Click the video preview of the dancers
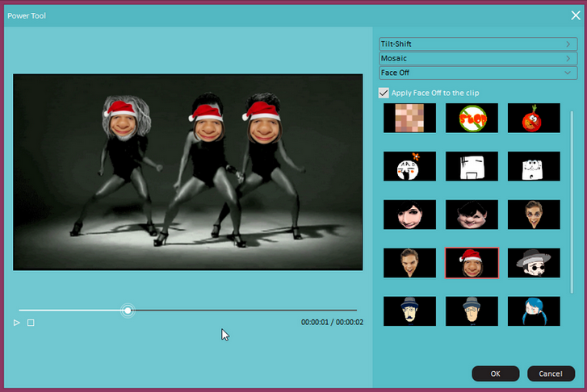Image resolution: width=587 pixels, height=392 pixels. coord(188,172)
